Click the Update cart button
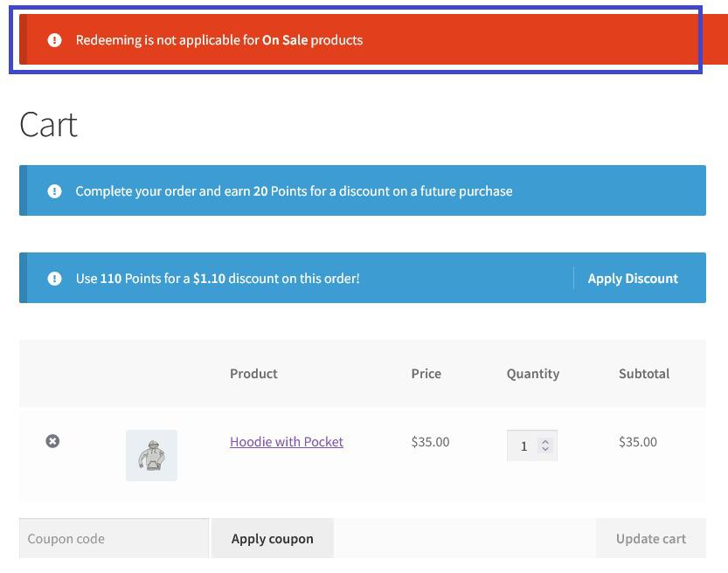This screenshot has width=728, height=573. pyautogui.click(x=650, y=539)
